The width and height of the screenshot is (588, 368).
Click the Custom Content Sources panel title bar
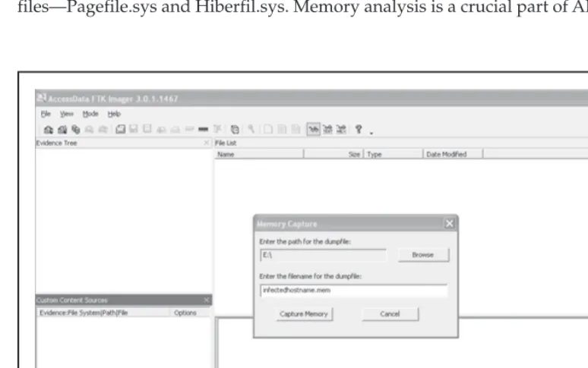(x=124, y=300)
